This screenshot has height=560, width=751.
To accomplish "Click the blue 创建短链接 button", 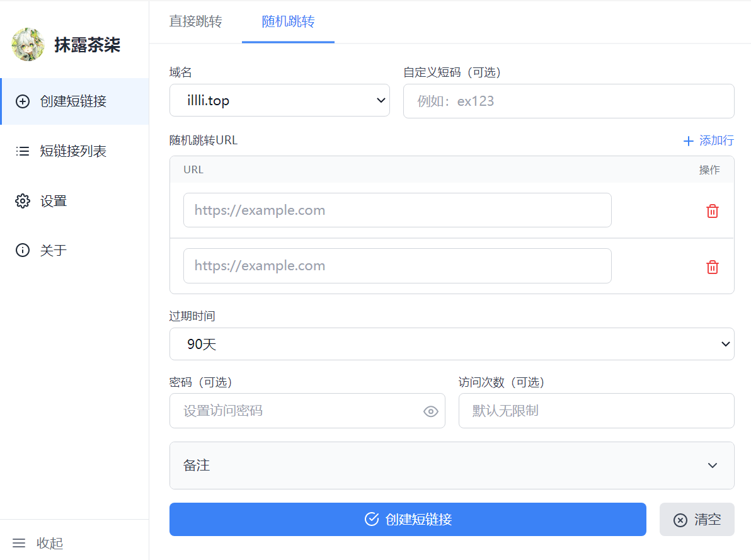I will coord(408,519).
